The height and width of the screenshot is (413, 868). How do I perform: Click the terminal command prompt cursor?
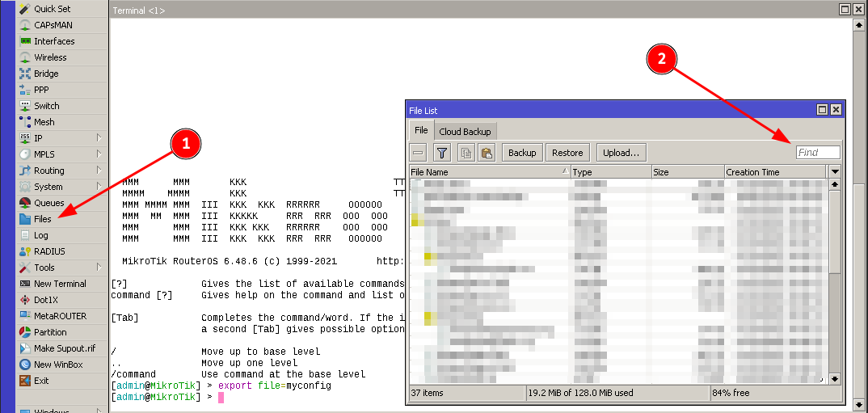click(221, 397)
